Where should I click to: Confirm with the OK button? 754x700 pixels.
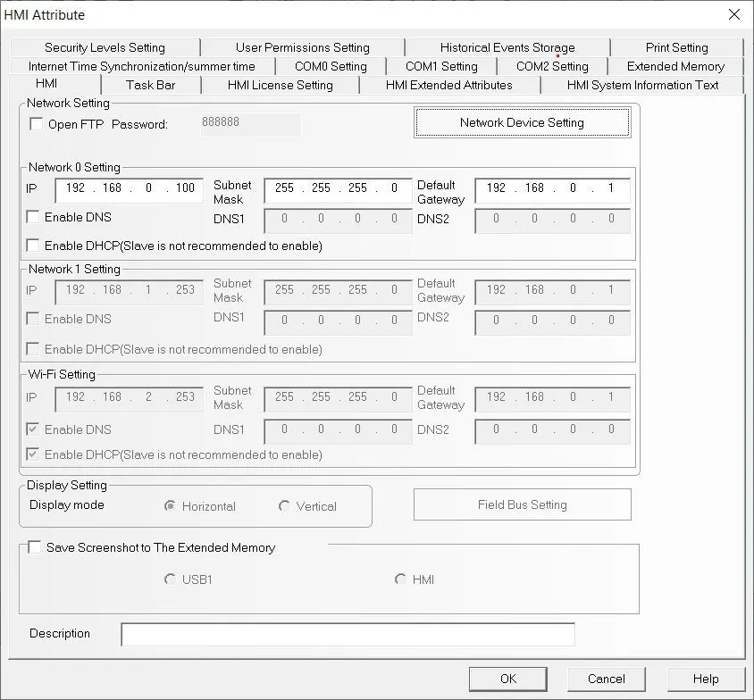pyautogui.click(x=507, y=679)
